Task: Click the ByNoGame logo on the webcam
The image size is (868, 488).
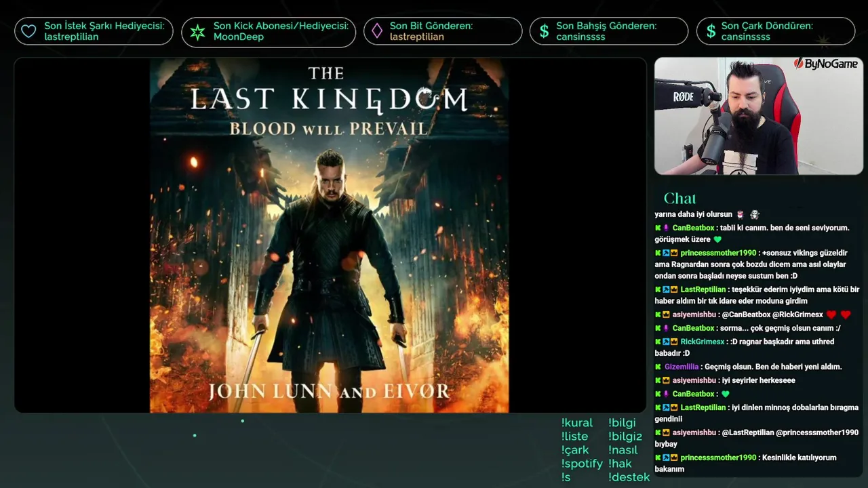Action: (x=825, y=64)
